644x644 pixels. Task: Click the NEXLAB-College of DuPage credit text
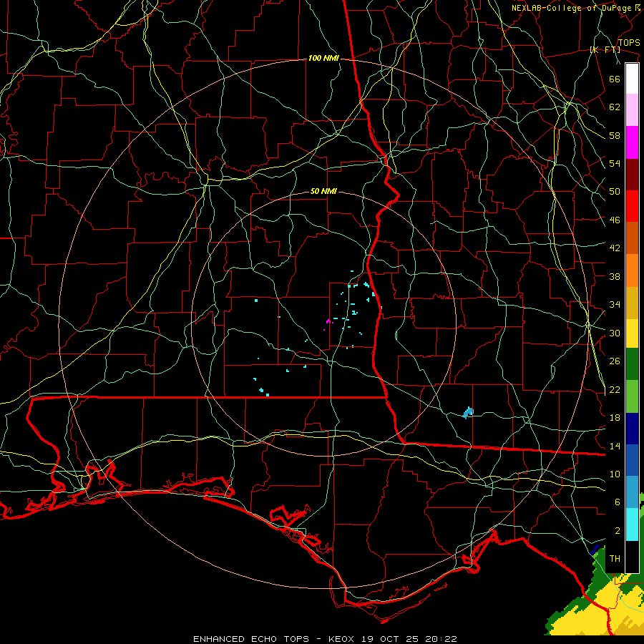pyautogui.click(x=576, y=8)
